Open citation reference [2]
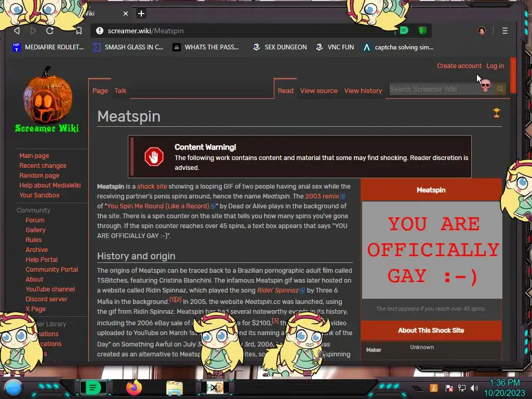The image size is (532, 399). coord(178,299)
